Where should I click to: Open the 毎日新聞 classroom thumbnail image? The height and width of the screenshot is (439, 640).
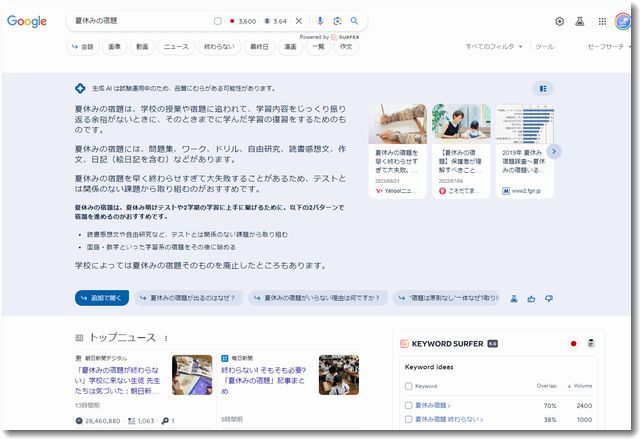pos(339,375)
